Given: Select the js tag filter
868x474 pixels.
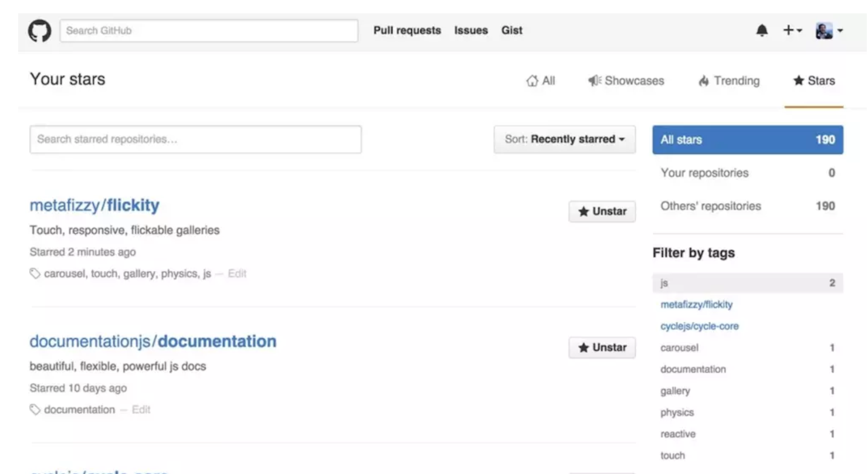Looking at the screenshot, I should point(747,283).
